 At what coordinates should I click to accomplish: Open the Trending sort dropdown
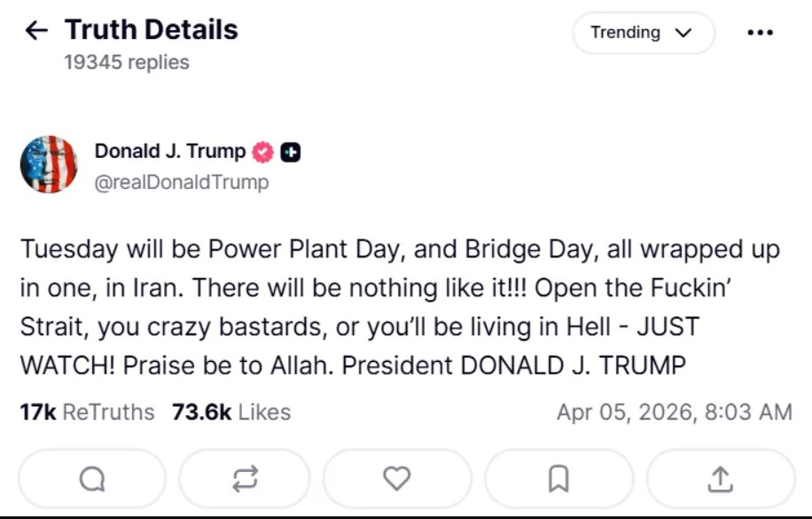coord(643,32)
